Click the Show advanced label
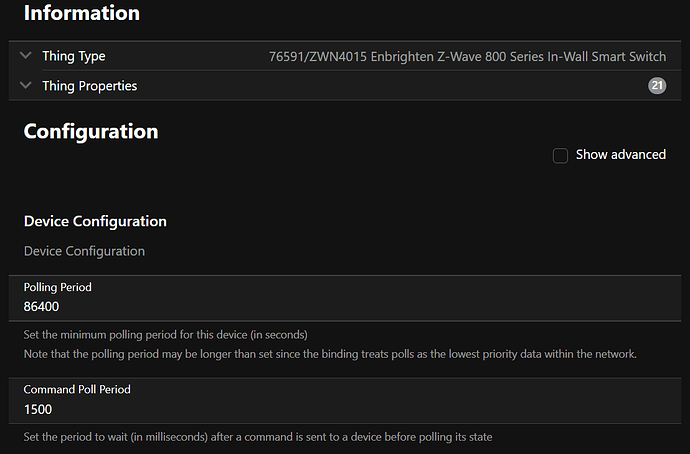The height and width of the screenshot is (454, 690). point(620,154)
